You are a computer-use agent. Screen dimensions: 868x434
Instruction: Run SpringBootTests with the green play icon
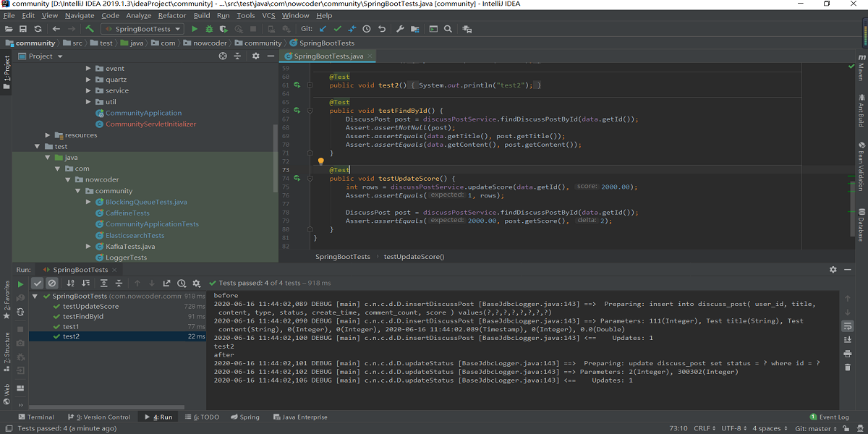coord(194,29)
